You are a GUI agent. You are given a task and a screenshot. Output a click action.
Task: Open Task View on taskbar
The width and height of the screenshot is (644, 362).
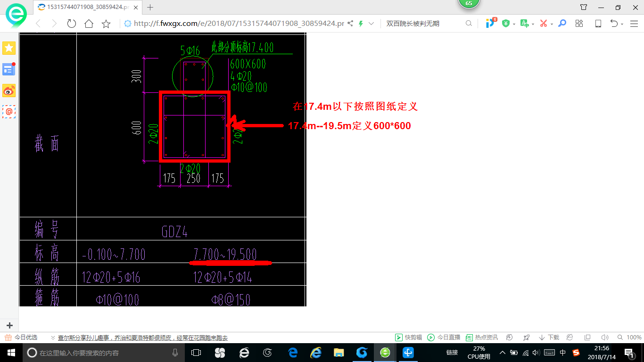click(x=196, y=353)
